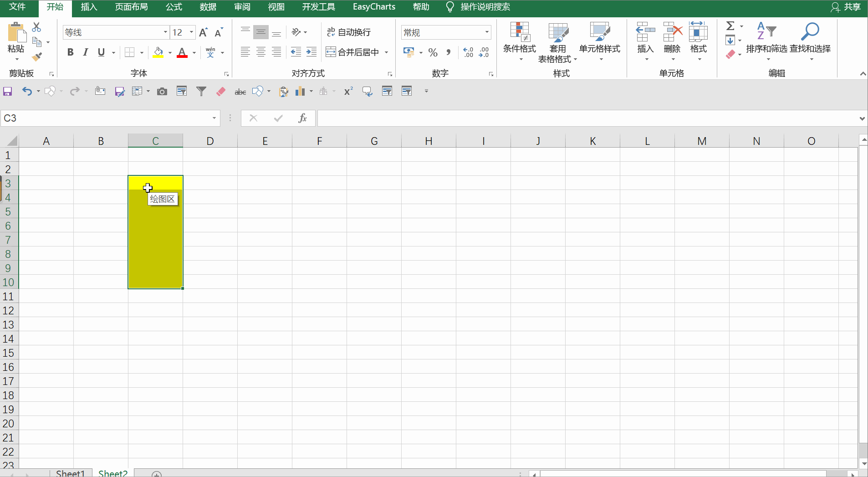Viewport: 868px width, 477px height.
Task: Increase indent in alignment group
Action: coord(311,52)
